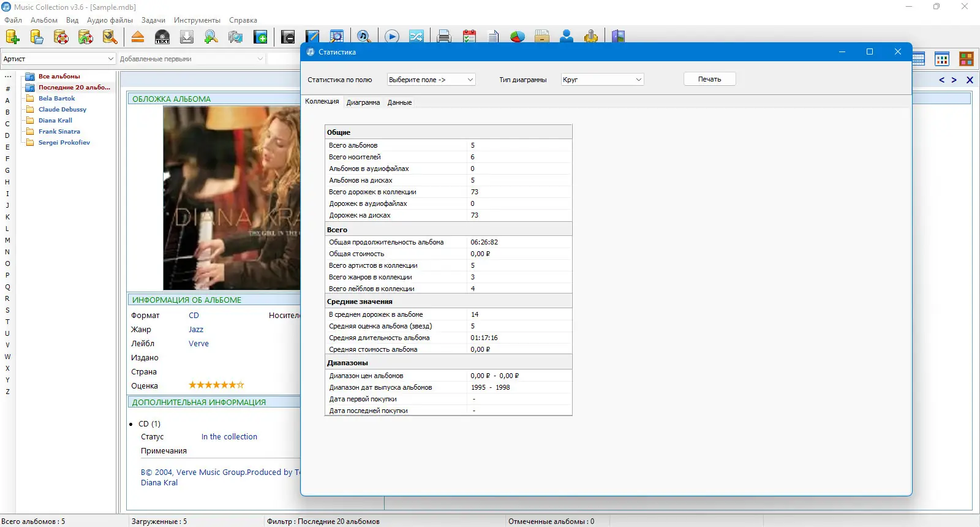The width and height of the screenshot is (980, 527).
Task: Select 'Diana Krall' folder in tree
Action: click(55, 120)
